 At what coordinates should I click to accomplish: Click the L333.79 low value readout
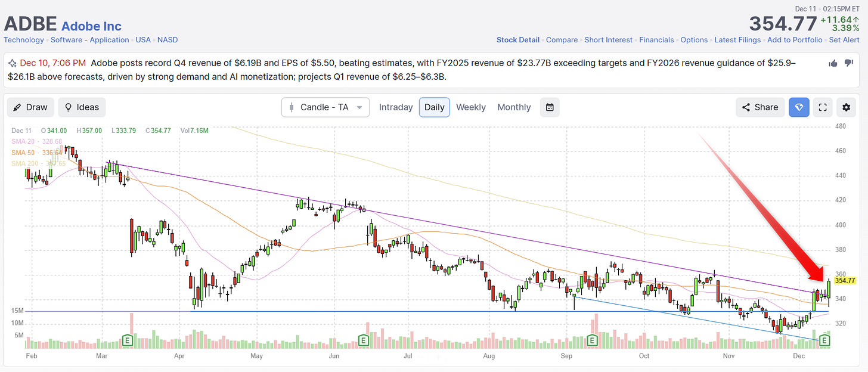[x=125, y=131]
